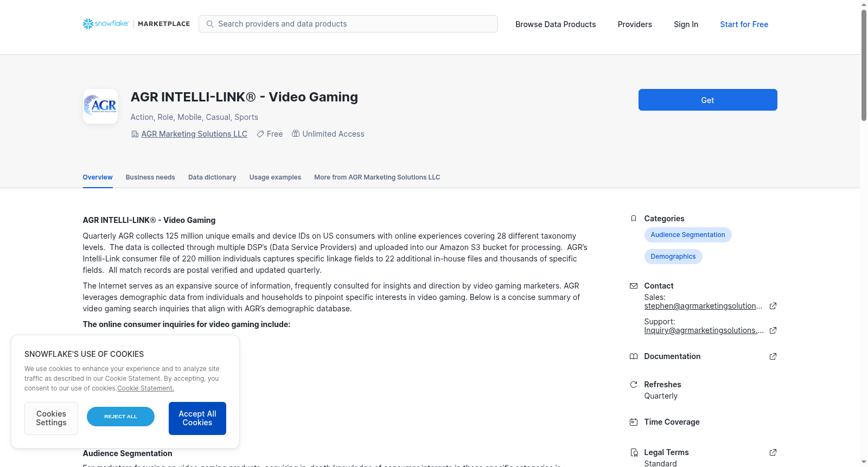The width and height of the screenshot is (868, 467).
Task: Switch to the Overview tab
Action: pos(98,177)
